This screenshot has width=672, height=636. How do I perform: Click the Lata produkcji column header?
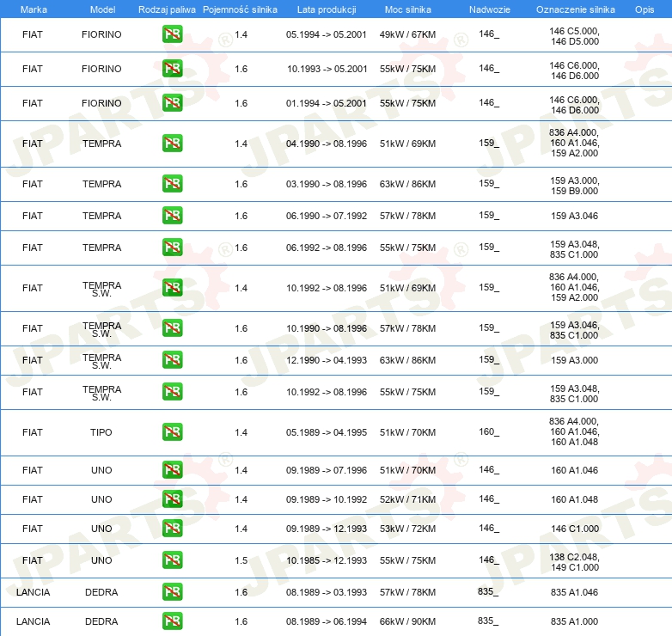326,9
